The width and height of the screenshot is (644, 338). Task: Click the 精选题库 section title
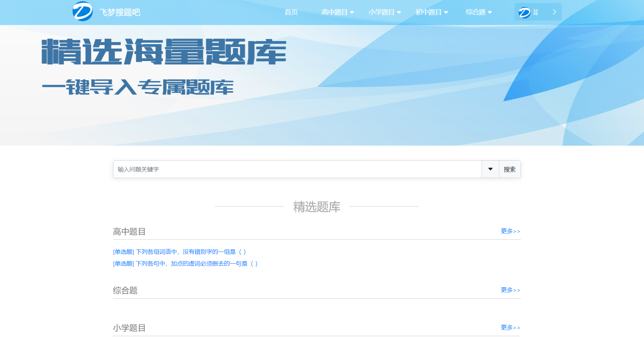[317, 207]
